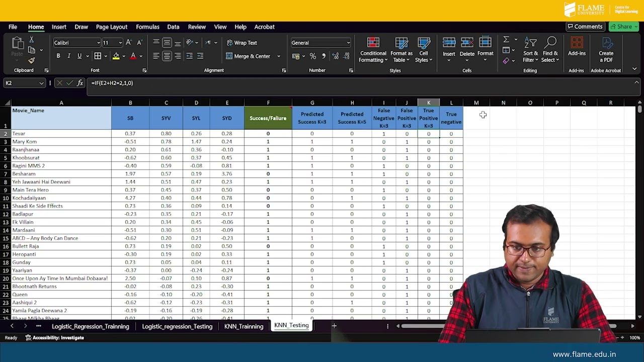
Task: Click the Insert Function fx icon
Action: (80, 83)
